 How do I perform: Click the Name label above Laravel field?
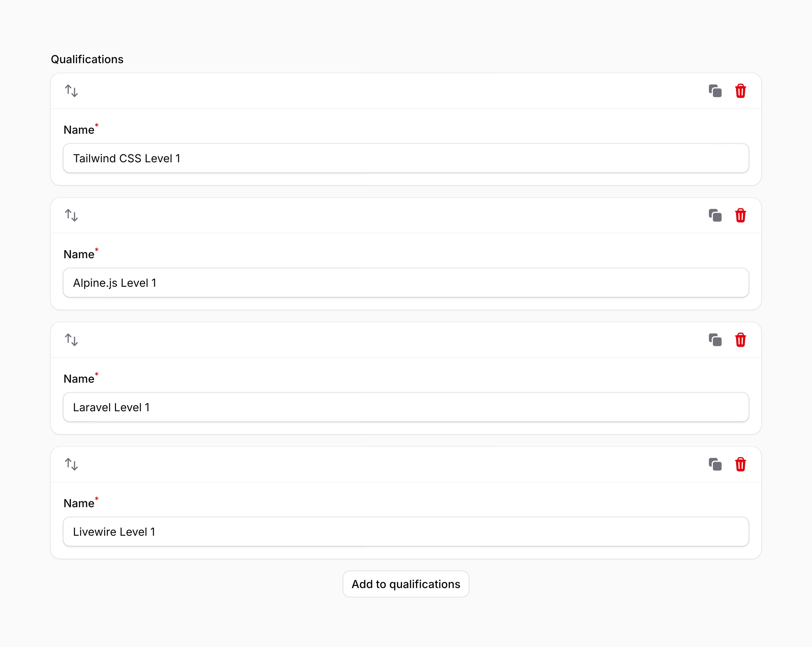[x=79, y=378]
